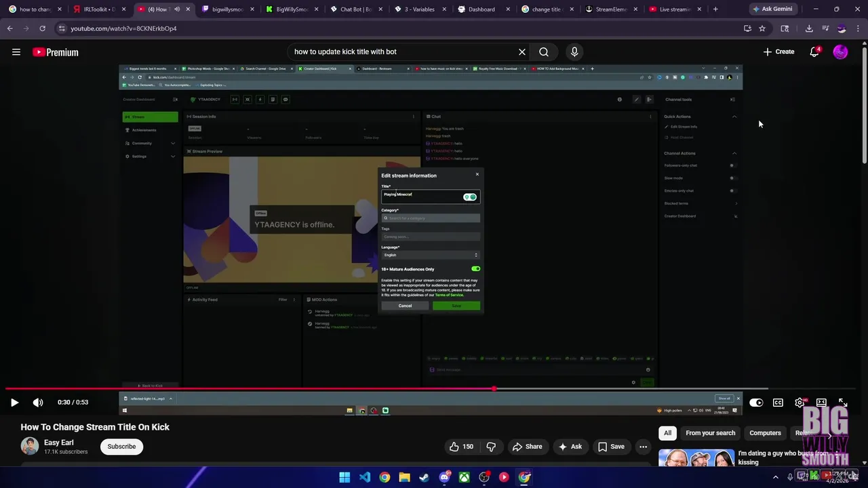Screen dimensions: 868x488
Task: Open more actions three-dot menu
Action: [x=643, y=447]
